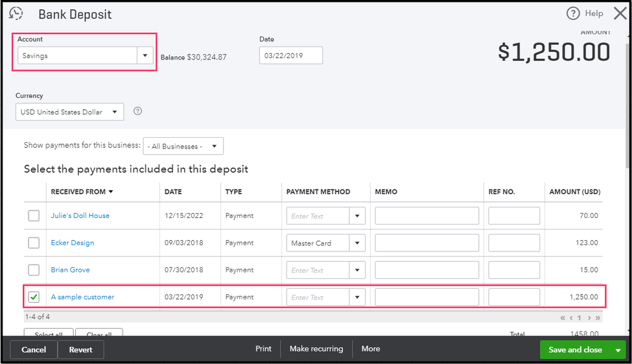Open the More menu in footer
The height and width of the screenshot is (364, 632).
coord(371,349)
